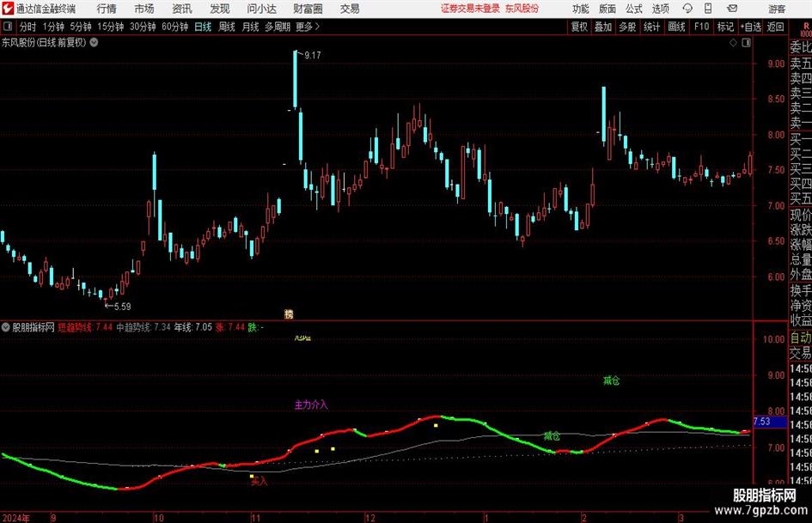The image size is (812, 523).
Task: Switch to the 周线 weekly tab
Action: coord(226,27)
